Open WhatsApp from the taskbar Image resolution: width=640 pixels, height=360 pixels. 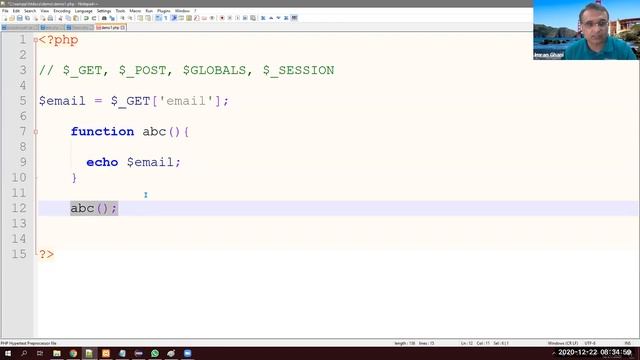pyautogui.click(x=155, y=353)
